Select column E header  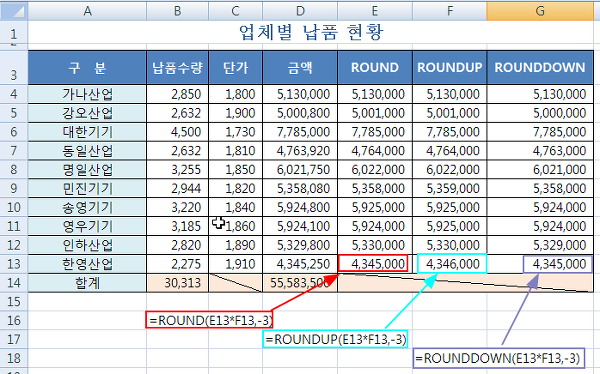click(375, 11)
